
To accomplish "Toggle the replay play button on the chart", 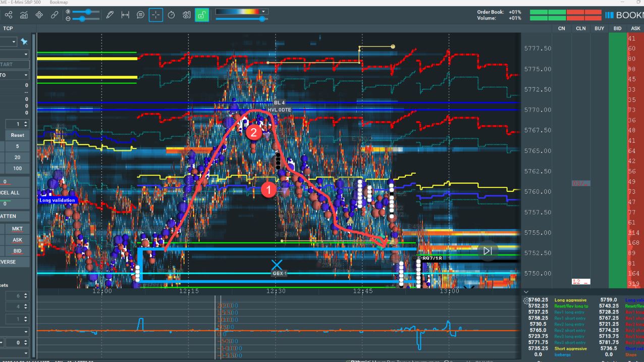I will pos(488,250).
